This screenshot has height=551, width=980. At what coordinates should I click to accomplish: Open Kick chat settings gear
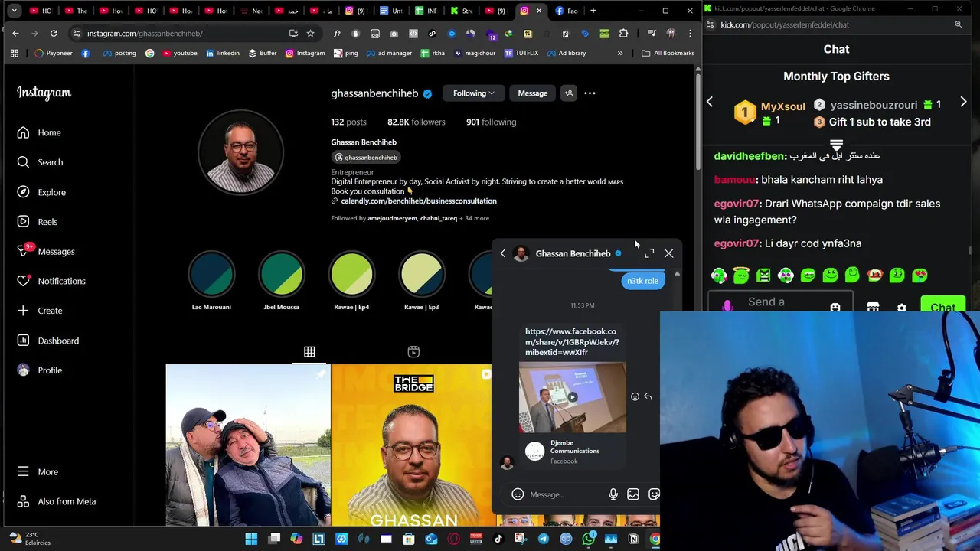pos(902,308)
